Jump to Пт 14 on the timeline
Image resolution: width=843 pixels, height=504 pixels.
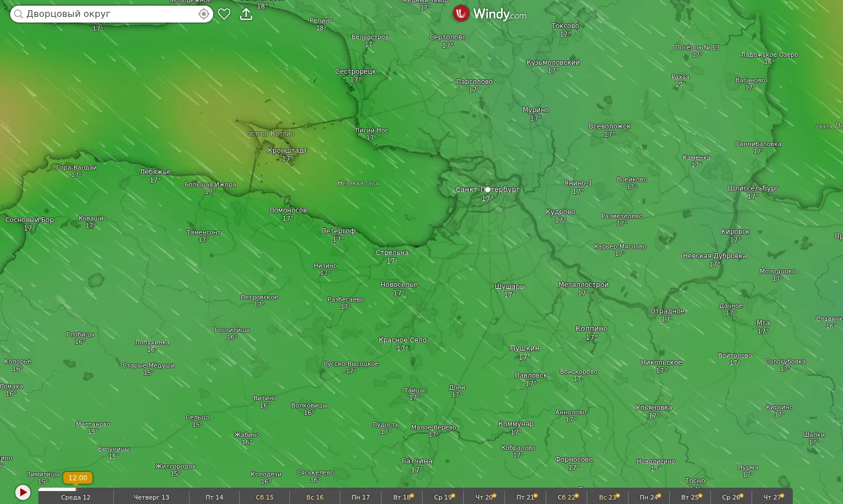pos(214,497)
